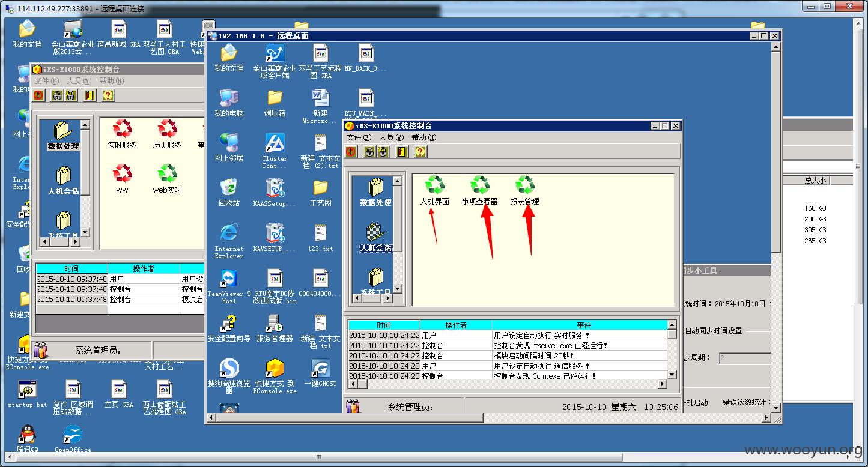Screen dimensions: 868x467
Task: Open 报表管理 module icon
Action: (524, 191)
